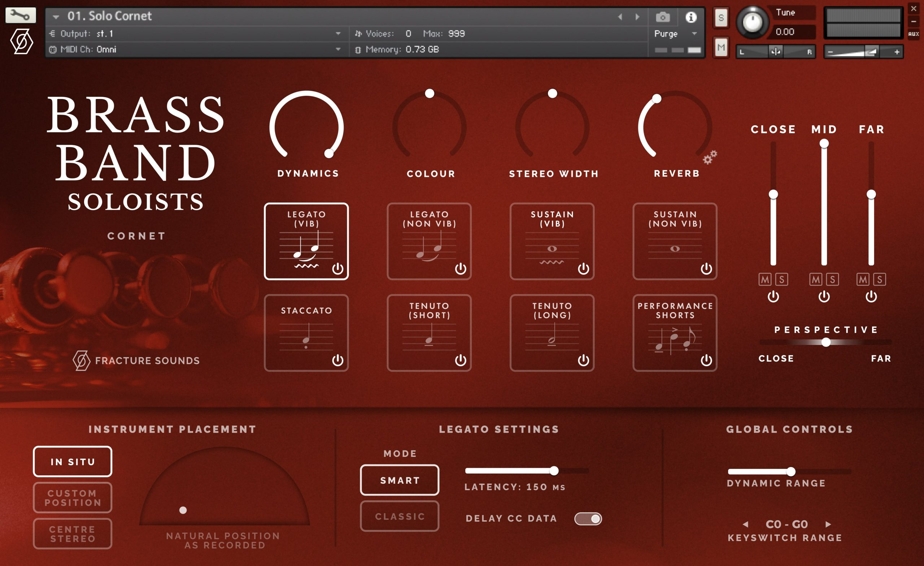Mute the Mid microphone channel
Image resolution: width=924 pixels, height=566 pixels.
click(x=816, y=279)
